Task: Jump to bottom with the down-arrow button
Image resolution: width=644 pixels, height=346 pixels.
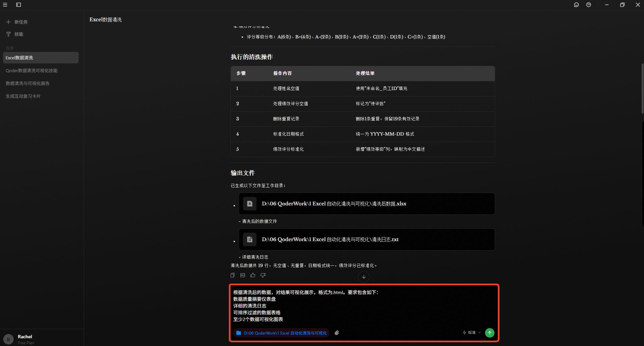Action: pyautogui.click(x=364, y=277)
